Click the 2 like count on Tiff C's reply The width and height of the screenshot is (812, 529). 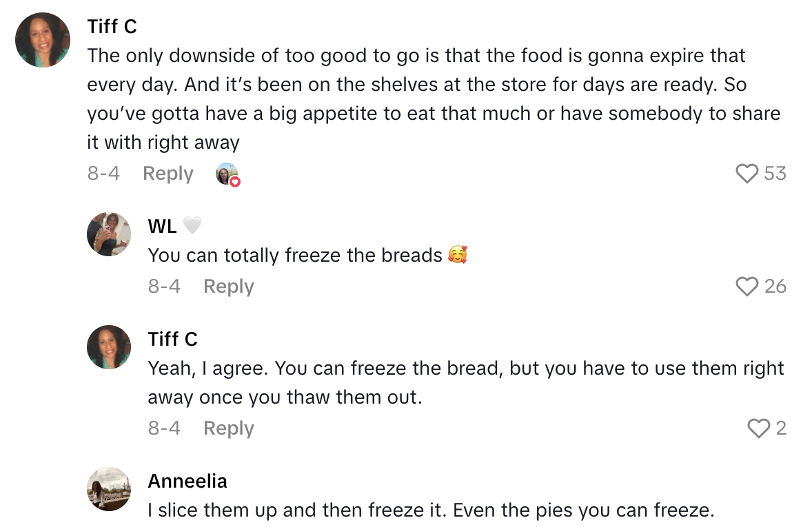(x=781, y=428)
